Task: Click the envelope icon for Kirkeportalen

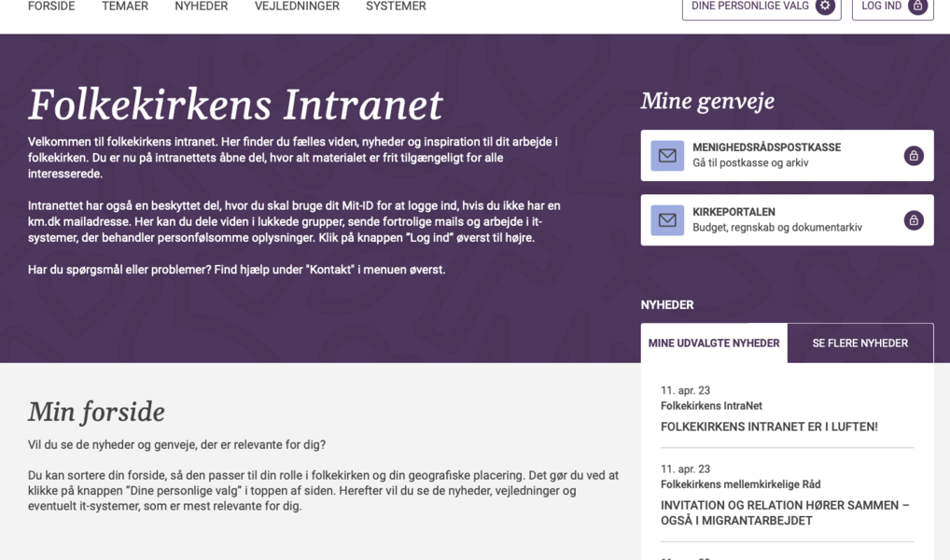Action: click(667, 220)
